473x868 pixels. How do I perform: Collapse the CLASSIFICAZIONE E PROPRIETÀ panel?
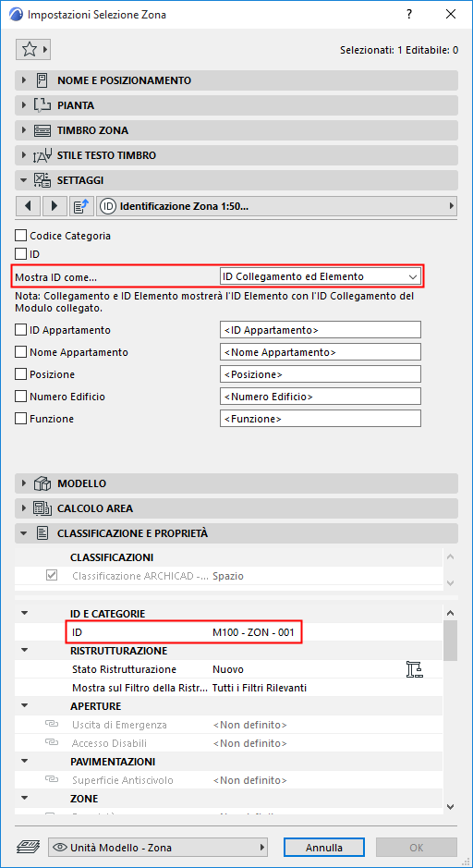[x=24, y=533]
